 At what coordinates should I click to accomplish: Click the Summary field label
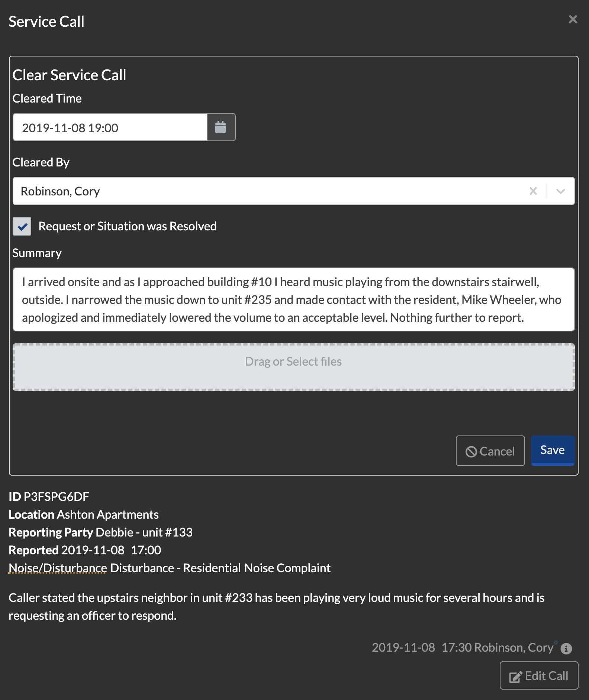click(x=37, y=253)
